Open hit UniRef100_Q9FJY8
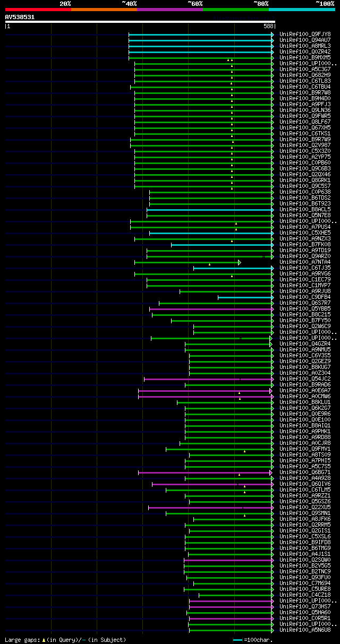 click(x=305, y=34)
